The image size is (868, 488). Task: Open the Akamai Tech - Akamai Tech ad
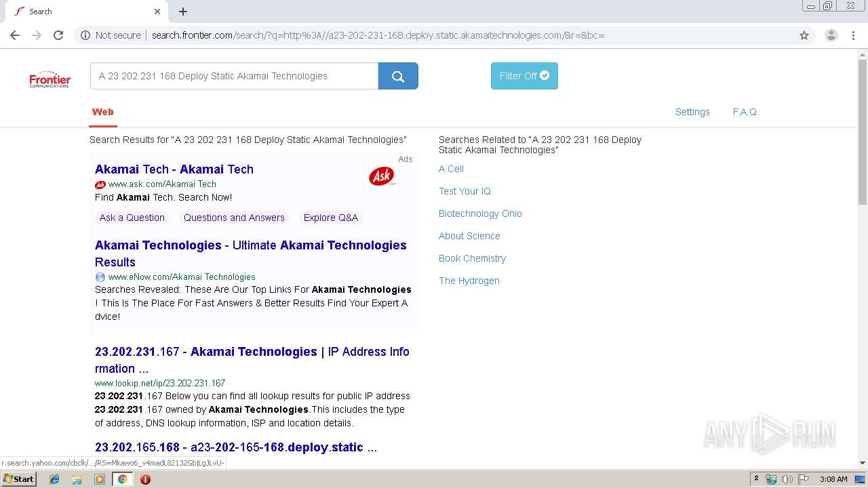(174, 169)
